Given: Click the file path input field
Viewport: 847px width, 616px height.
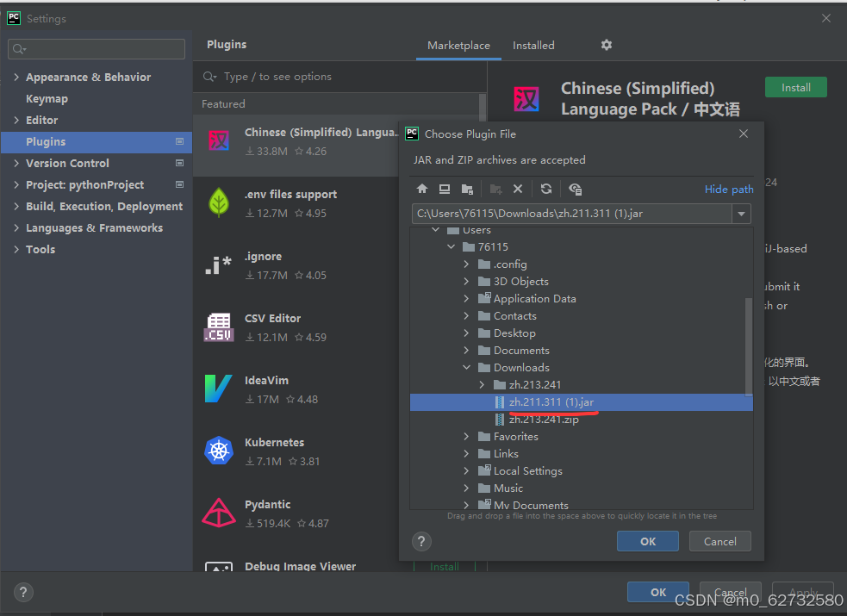Looking at the screenshot, I should tap(572, 214).
